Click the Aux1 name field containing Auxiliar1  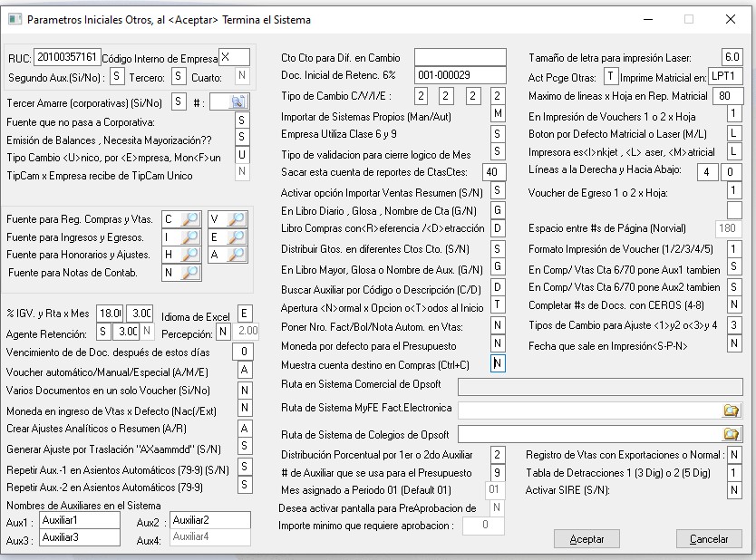(x=79, y=520)
